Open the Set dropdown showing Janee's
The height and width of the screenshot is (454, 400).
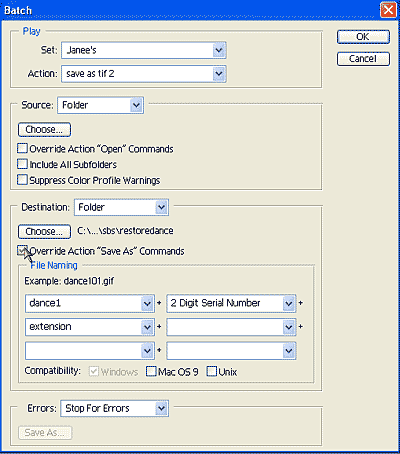click(144, 50)
